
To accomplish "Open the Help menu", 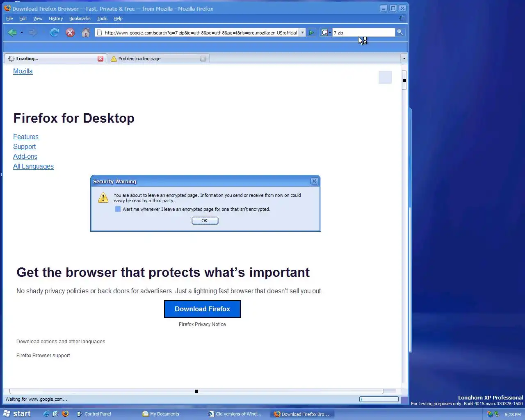I will click(118, 18).
